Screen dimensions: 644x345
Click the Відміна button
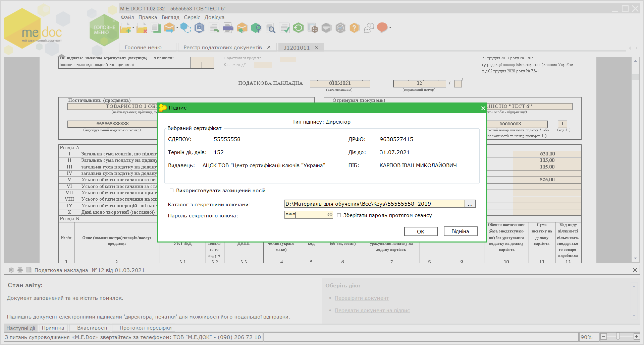tap(461, 231)
